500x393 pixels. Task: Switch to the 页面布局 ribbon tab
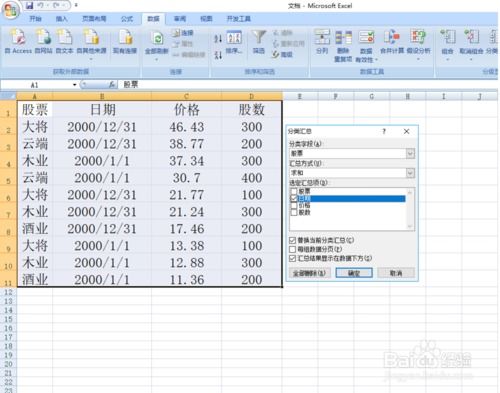94,19
